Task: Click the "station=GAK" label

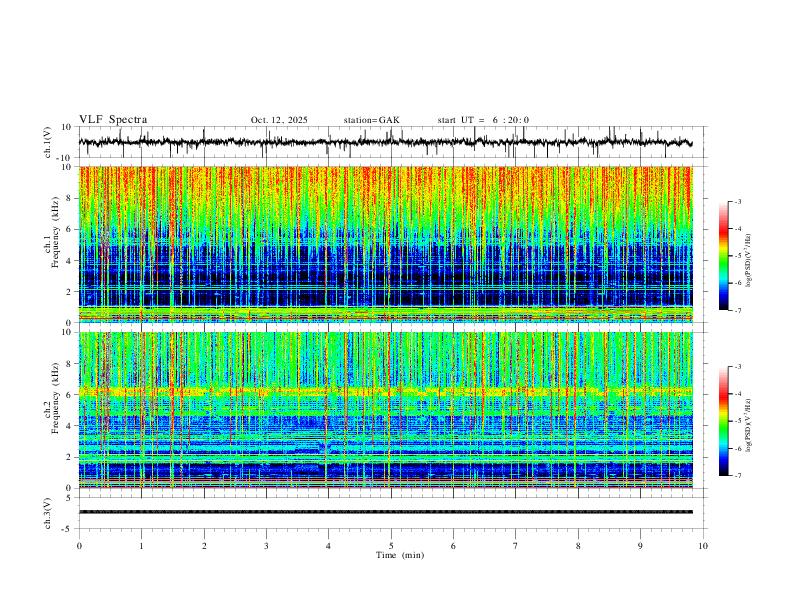Action: (372, 120)
